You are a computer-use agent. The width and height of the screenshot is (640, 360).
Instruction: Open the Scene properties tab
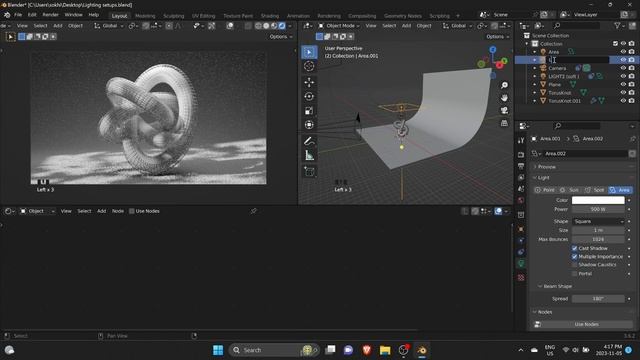click(521, 189)
